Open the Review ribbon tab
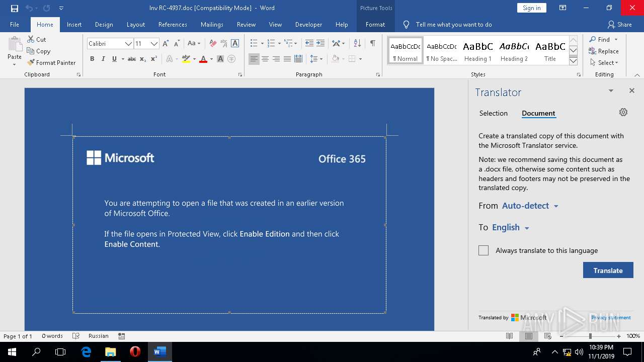The image size is (644, 362). pos(246,25)
